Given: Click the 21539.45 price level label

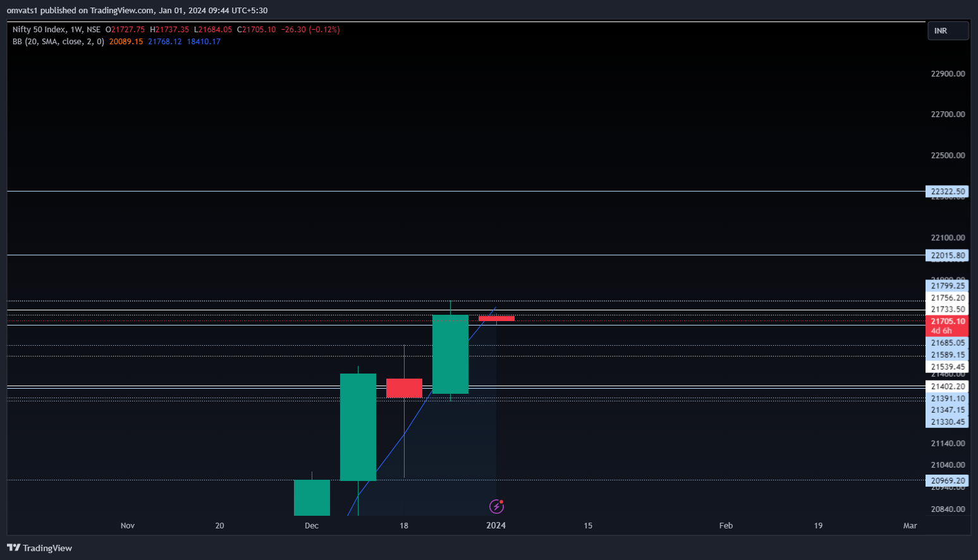Looking at the screenshot, I should [947, 367].
